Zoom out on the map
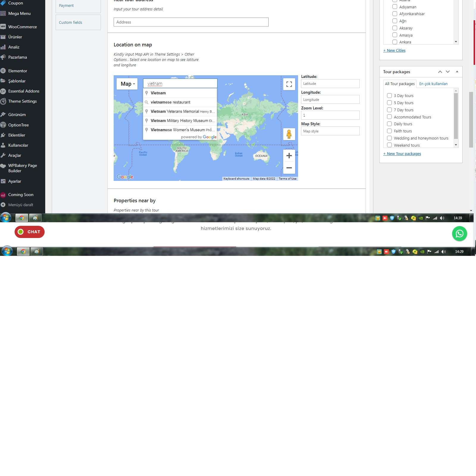 click(289, 168)
